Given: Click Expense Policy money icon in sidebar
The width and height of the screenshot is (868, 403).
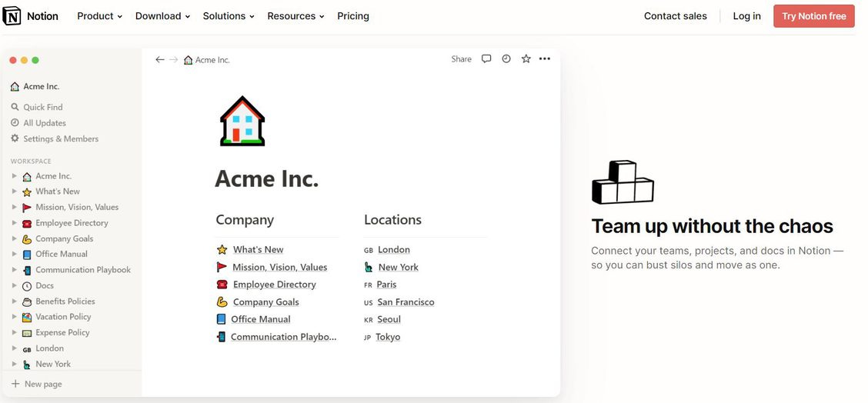Looking at the screenshot, I should [27, 333].
